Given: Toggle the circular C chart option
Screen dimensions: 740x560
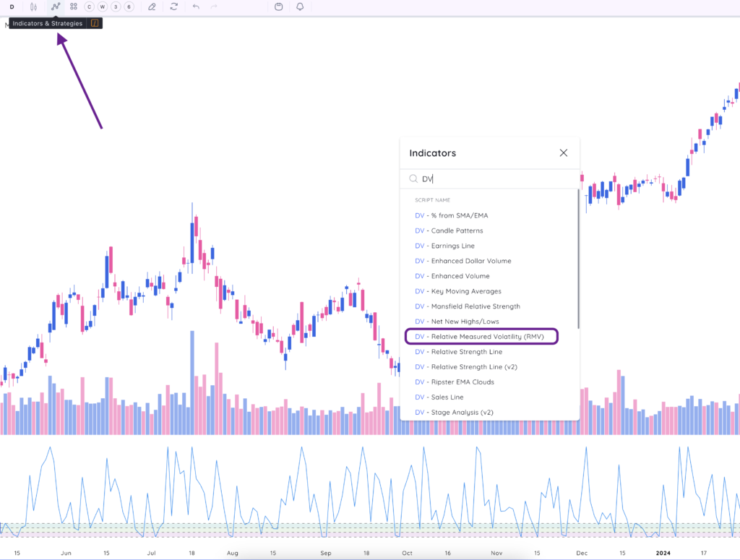Looking at the screenshot, I should [88, 7].
